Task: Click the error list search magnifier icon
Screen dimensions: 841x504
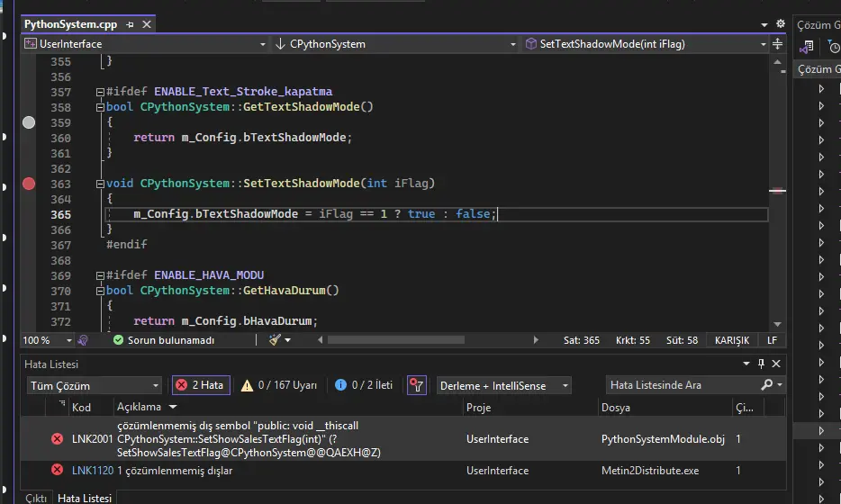Action: click(x=767, y=384)
